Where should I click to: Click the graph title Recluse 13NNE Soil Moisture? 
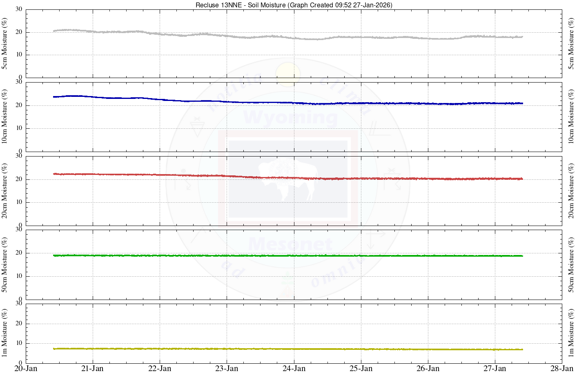pyautogui.click(x=294, y=5)
